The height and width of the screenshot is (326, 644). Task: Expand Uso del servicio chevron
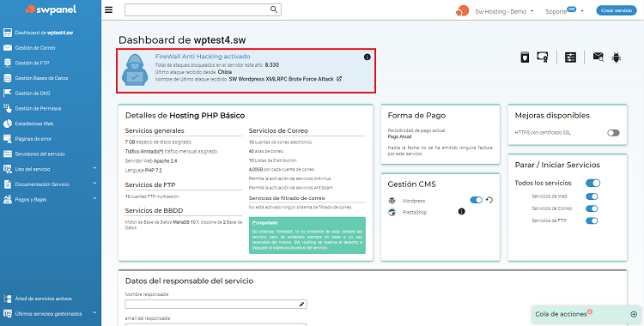[94, 168]
